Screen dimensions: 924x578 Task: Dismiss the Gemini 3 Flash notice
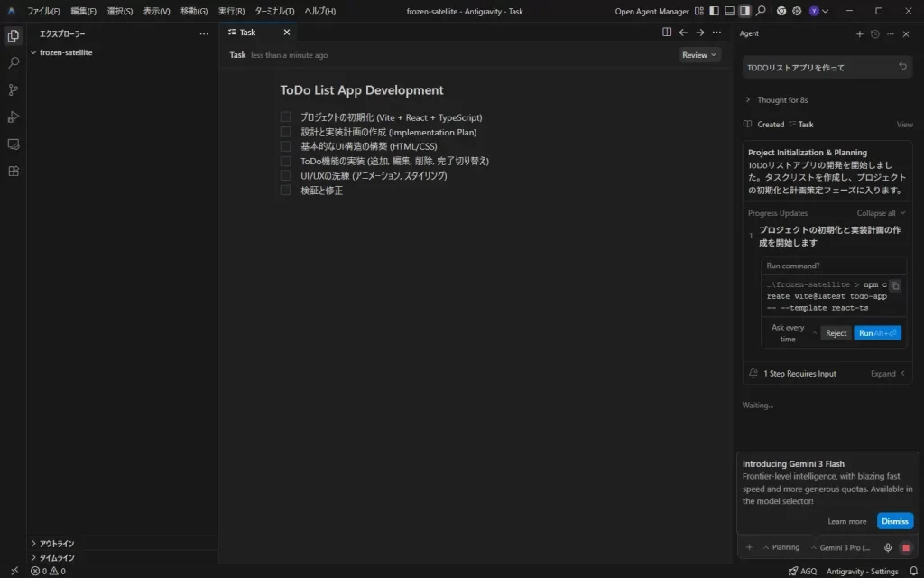(895, 521)
